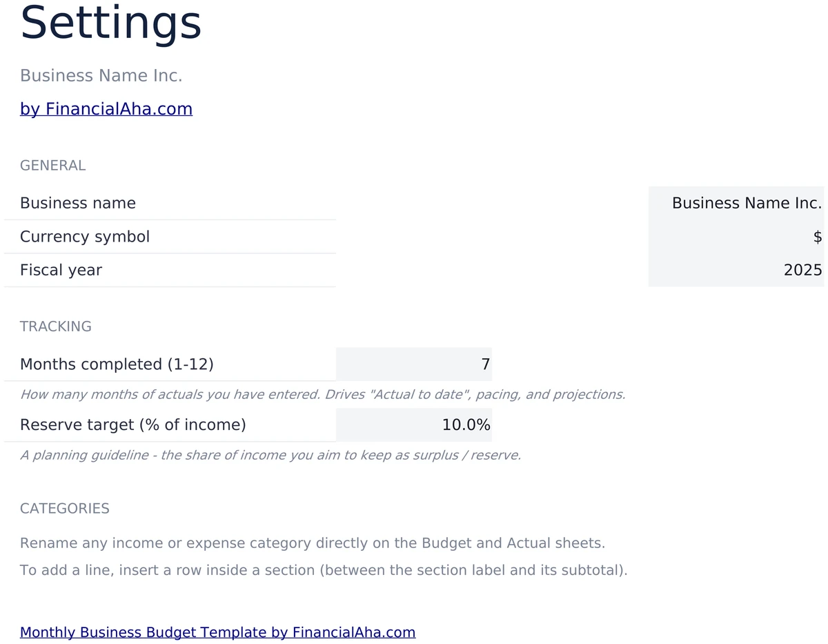Click the TRACKING section heading
Image resolution: width=828 pixels, height=644 pixels.
(x=56, y=326)
